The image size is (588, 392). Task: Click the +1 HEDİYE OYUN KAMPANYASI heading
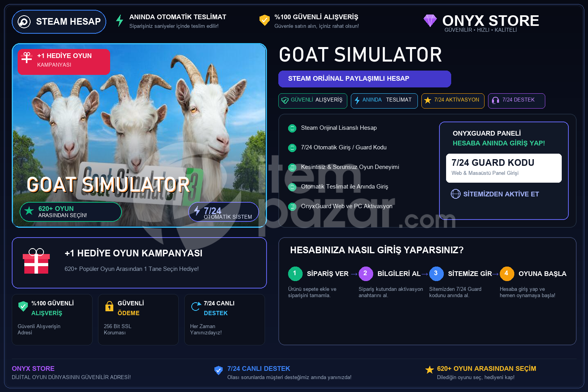pyautogui.click(x=133, y=253)
